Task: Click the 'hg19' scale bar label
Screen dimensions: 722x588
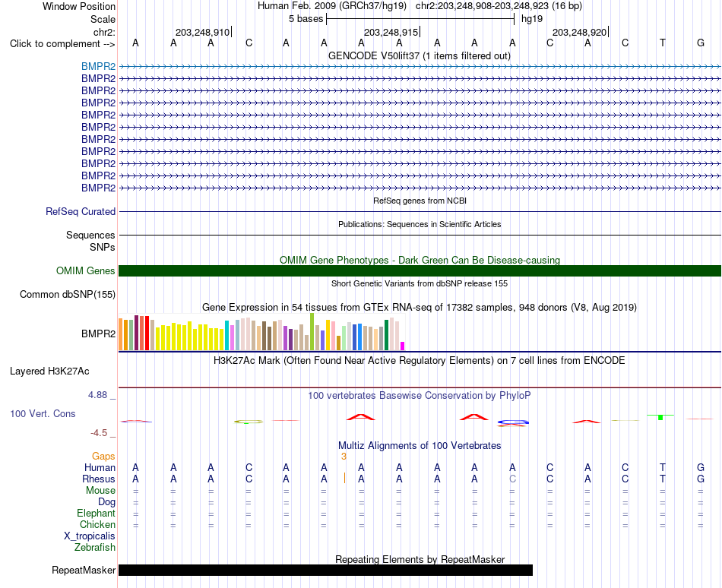Action: click(532, 19)
